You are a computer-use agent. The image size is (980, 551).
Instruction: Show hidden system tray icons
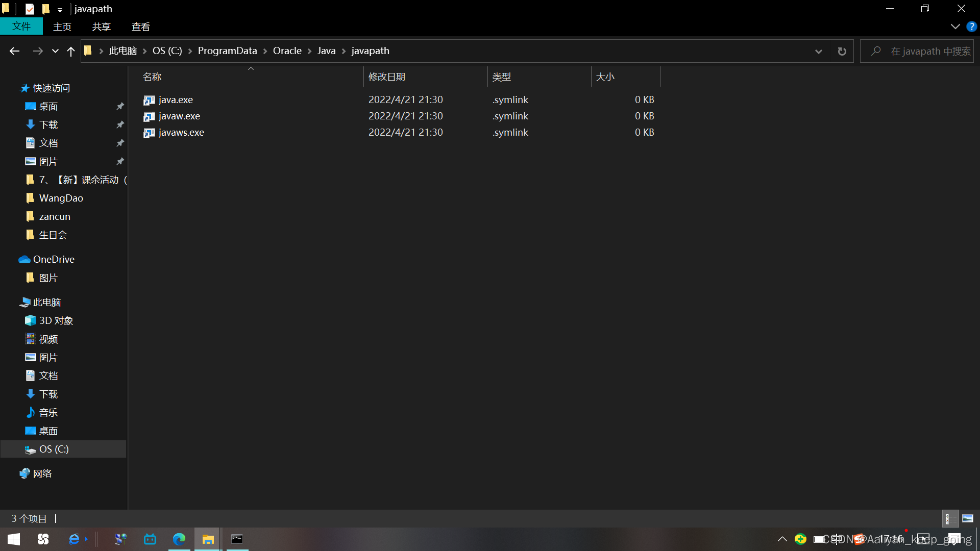(x=782, y=539)
